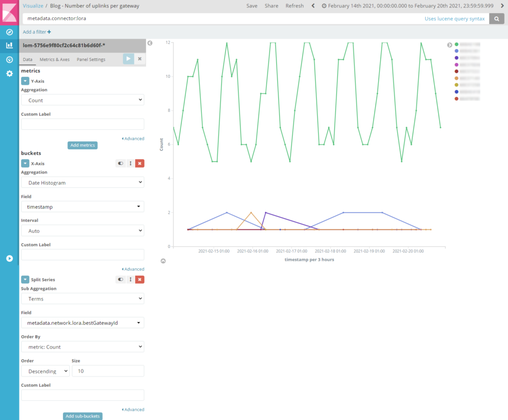This screenshot has height=420, width=508.
Task: Open the spy panel arrow below chart
Action: (163, 261)
